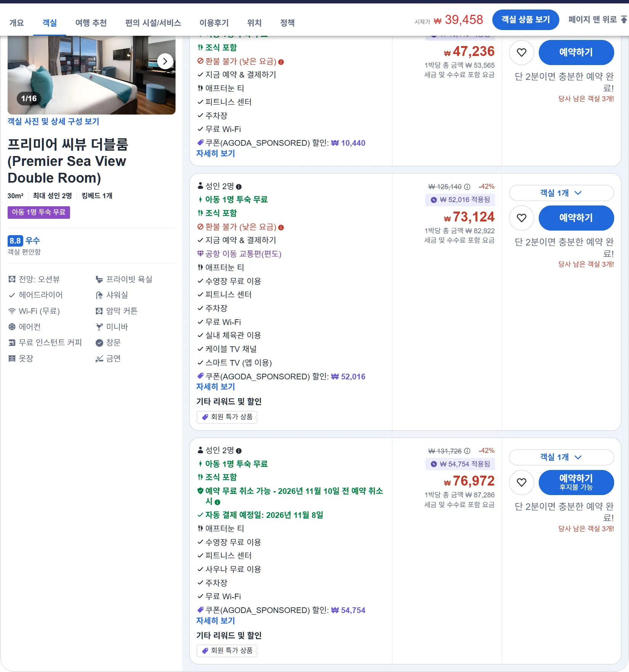Click the ₩52,016 적용됨 coupon badge
Image resolution: width=629 pixels, height=672 pixels.
(x=460, y=200)
